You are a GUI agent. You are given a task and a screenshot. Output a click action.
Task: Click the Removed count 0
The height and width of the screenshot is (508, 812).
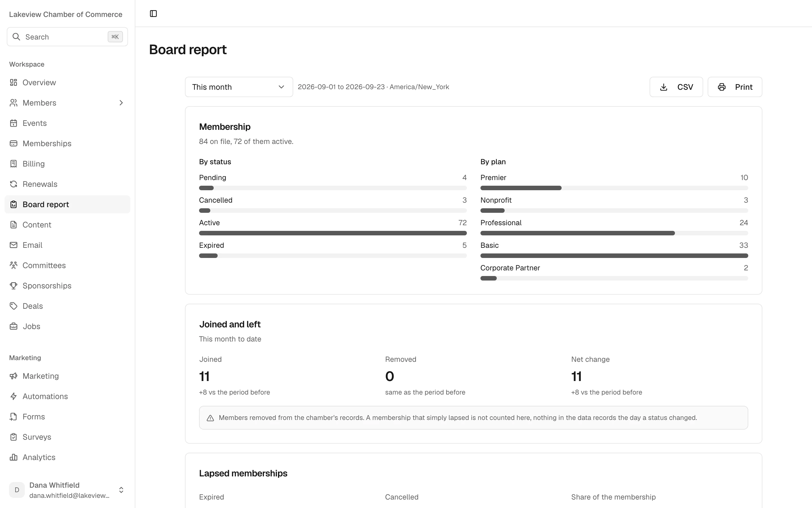tap(390, 376)
